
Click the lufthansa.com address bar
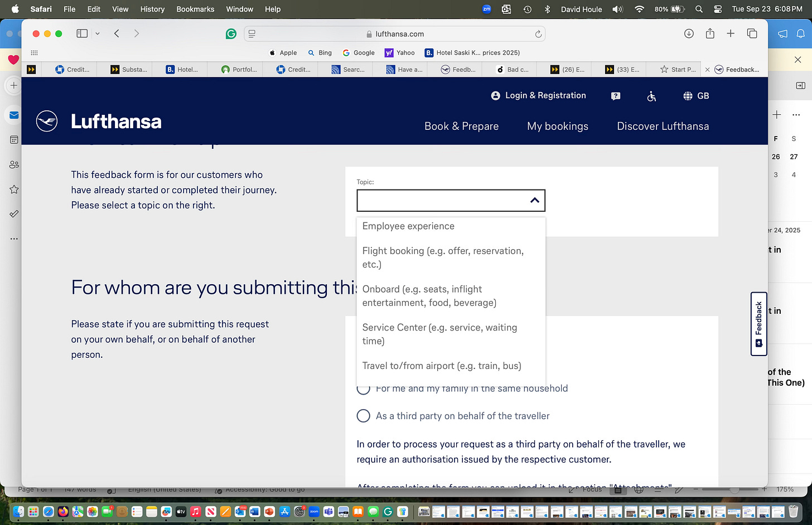395,34
